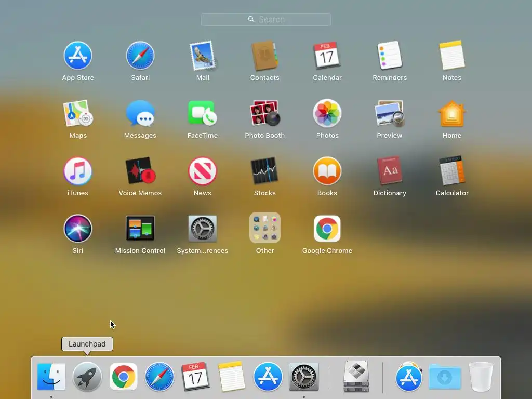532x399 pixels.
Task: Open Notes from the Launchpad grid
Action: pyautogui.click(x=452, y=56)
